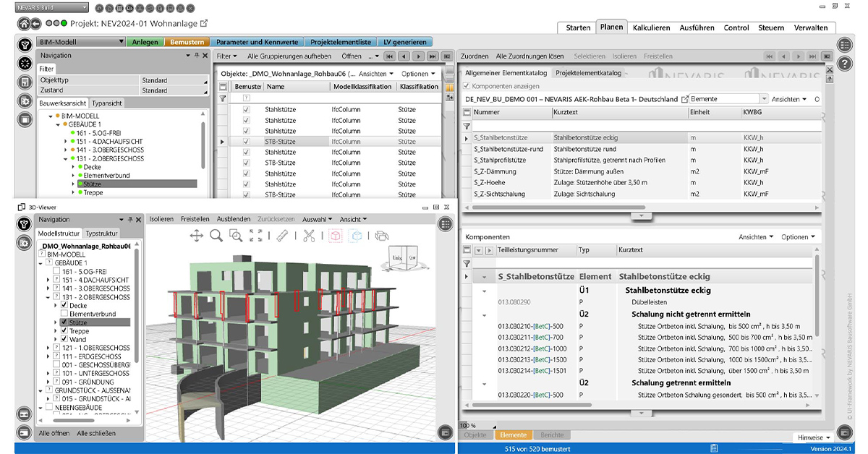This screenshot has height=454, width=868.
Task: Jump to first record in Objekte toolbar
Action: tap(390, 56)
